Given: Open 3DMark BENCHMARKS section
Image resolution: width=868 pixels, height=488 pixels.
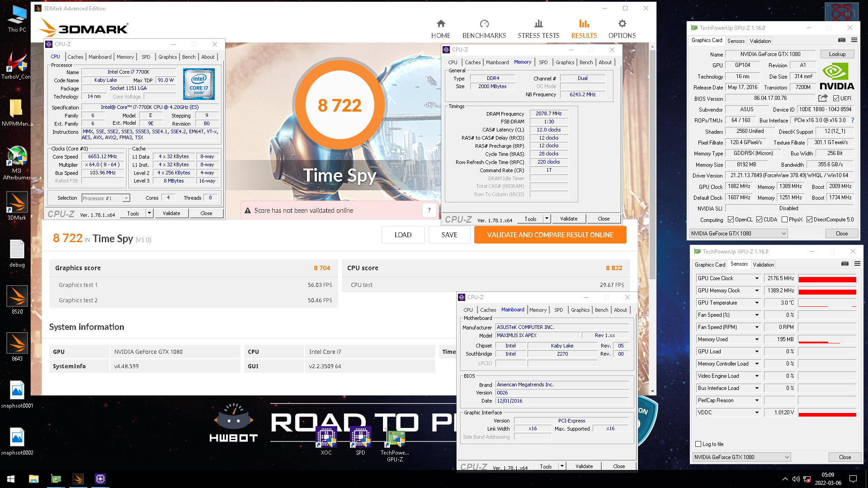Looking at the screenshot, I should point(484,29).
